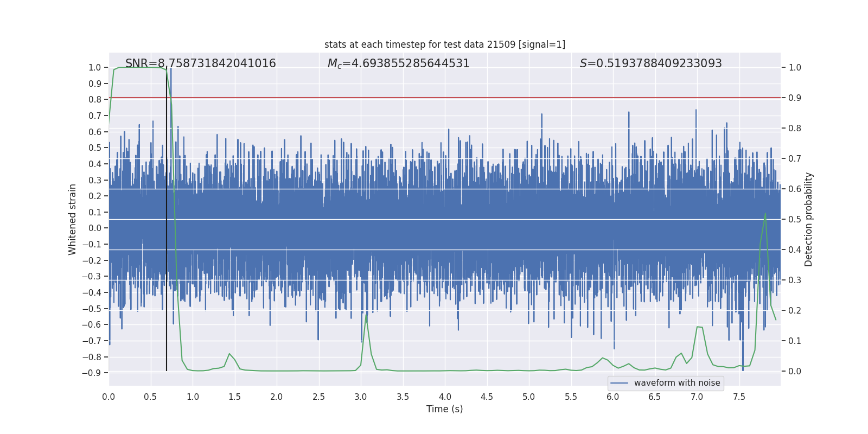
Task: Click the S=0.519 annotation text
Action: 650,63
